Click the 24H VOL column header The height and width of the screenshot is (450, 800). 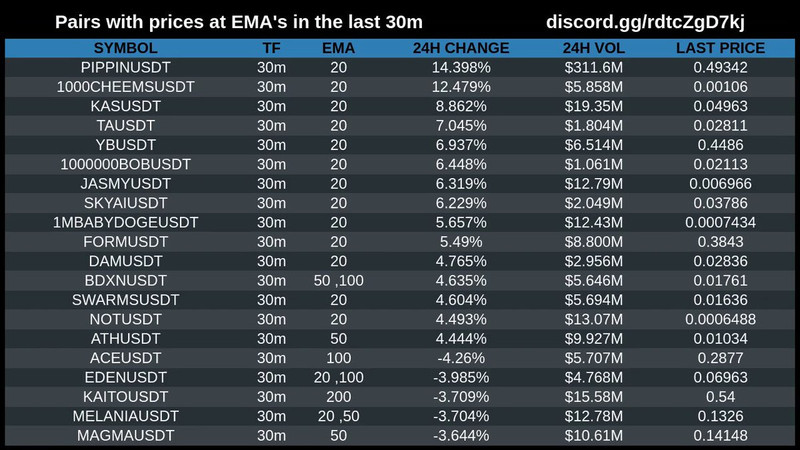coord(593,48)
